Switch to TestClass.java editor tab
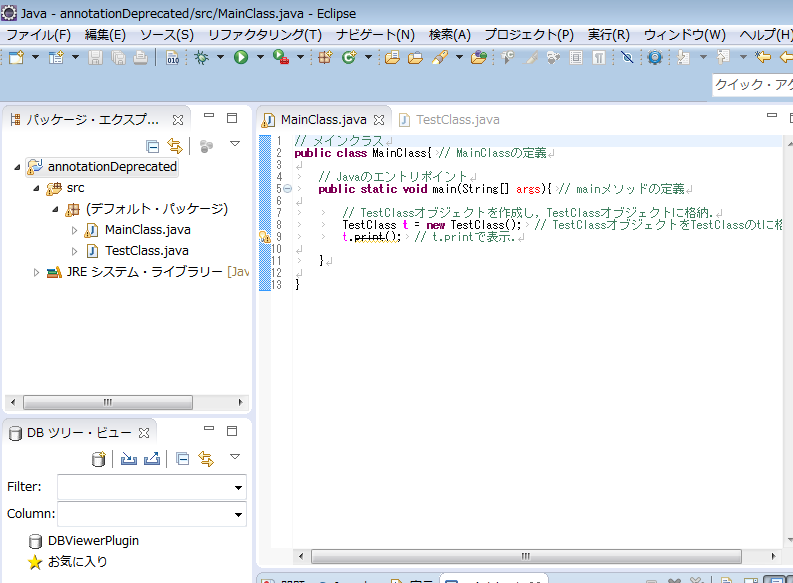Screen dimensions: 793x583 click(449, 120)
